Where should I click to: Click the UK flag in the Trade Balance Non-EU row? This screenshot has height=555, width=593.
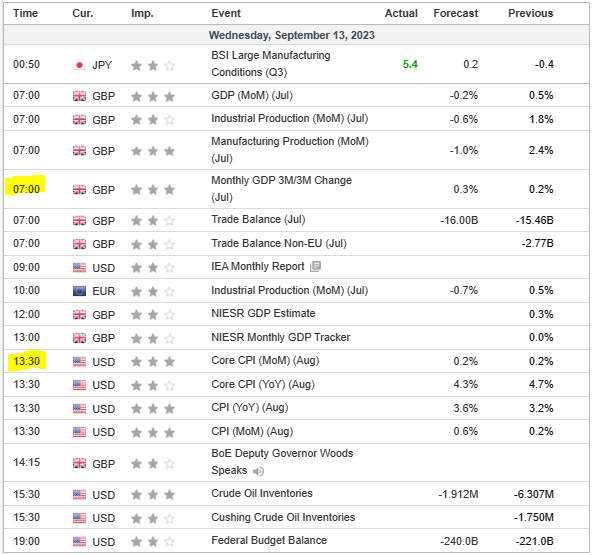click(79, 244)
